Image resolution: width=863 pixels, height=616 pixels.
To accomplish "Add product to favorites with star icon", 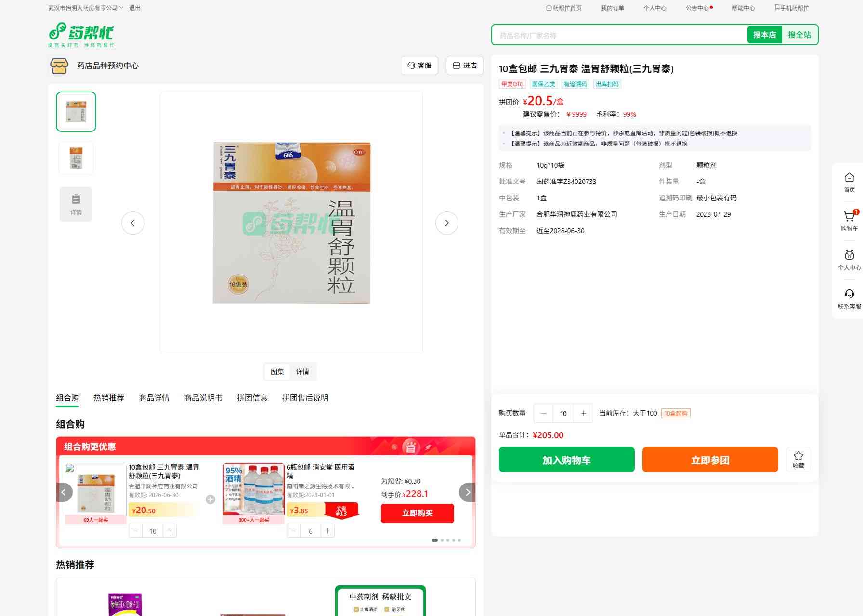I will coord(798,459).
